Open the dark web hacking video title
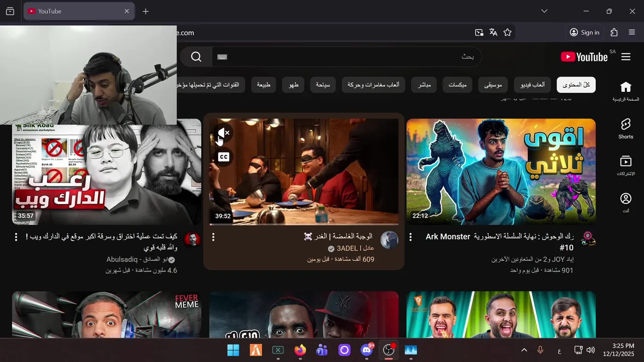This screenshot has width=644, height=362. 103,242
